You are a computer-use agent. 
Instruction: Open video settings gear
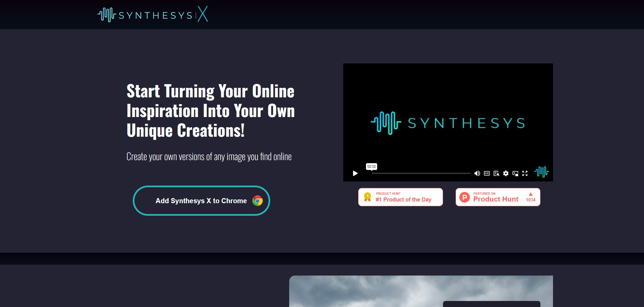click(505, 173)
